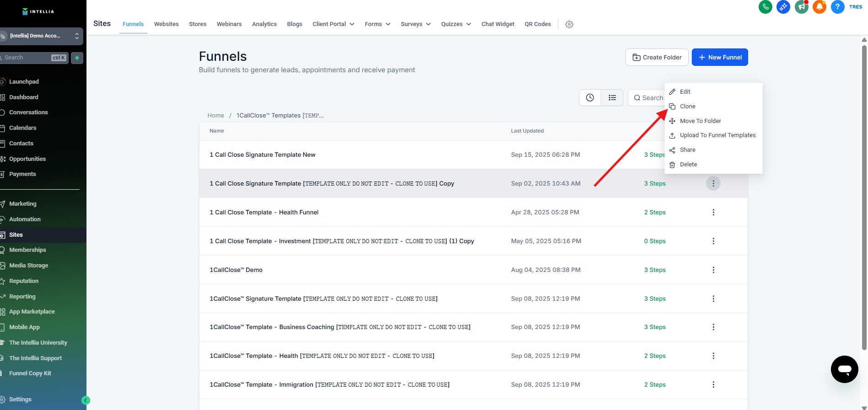868x410 pixels.
Task: Switch to list view icon
Action: coord(612,98)
